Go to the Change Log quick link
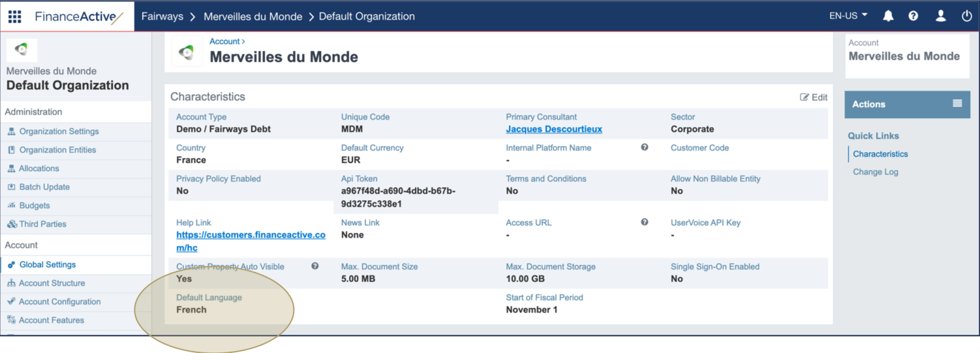Viewport: 980px width, 353px height. click(x=876, y=172)
